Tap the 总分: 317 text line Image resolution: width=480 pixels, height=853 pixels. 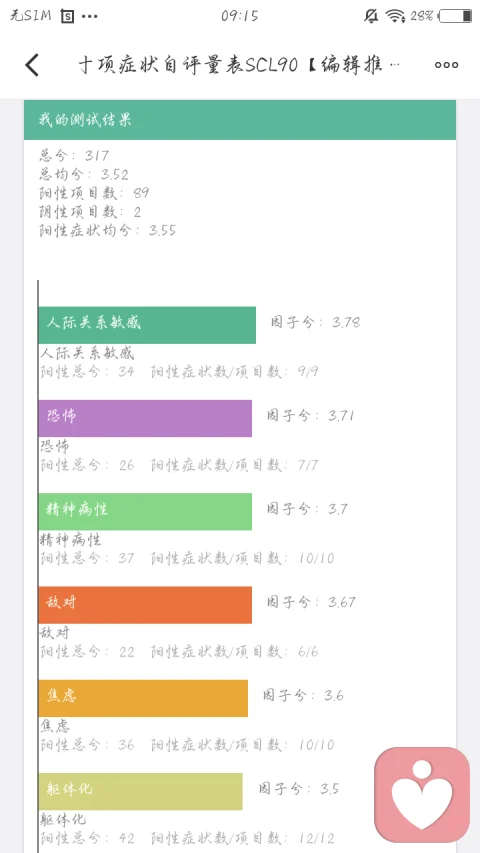click(x=74, y=156)
